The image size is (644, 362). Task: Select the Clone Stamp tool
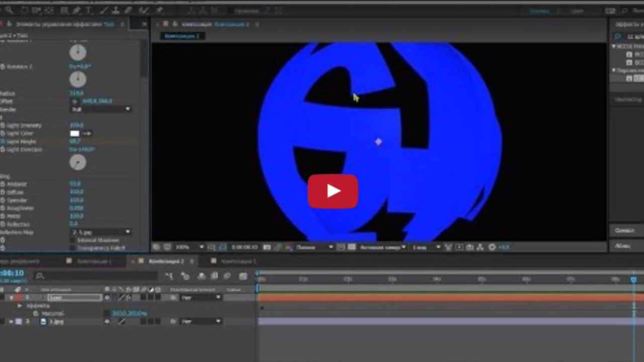(116, 10)
